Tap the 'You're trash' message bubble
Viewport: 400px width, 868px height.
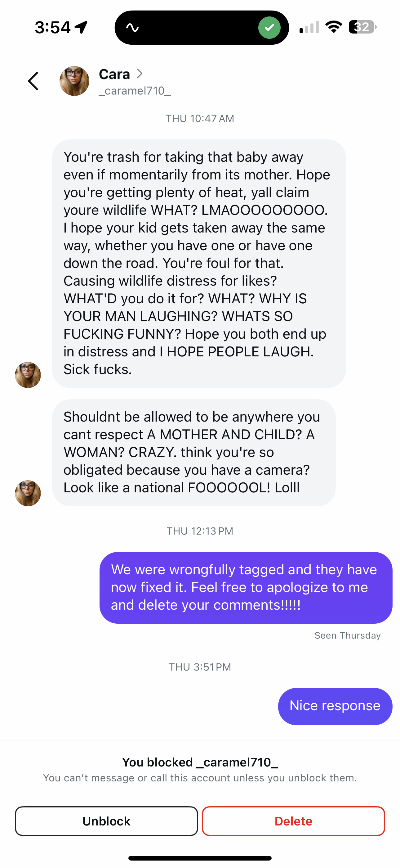[x=199, y=263]
